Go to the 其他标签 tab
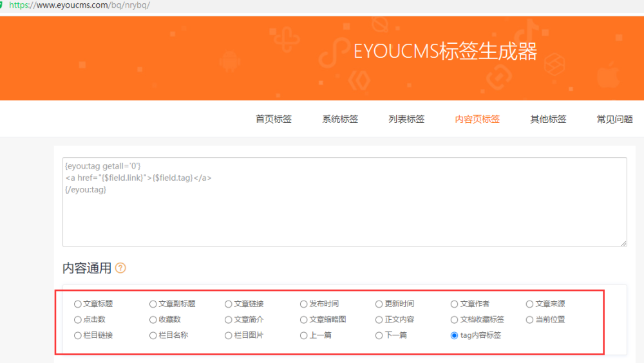644x363 pixels. pos(548,119)
